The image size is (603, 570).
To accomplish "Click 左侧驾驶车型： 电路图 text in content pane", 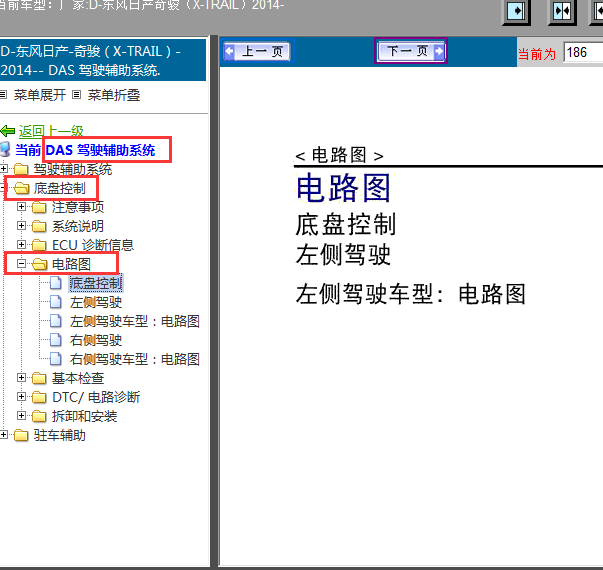I will pos(411,294).
